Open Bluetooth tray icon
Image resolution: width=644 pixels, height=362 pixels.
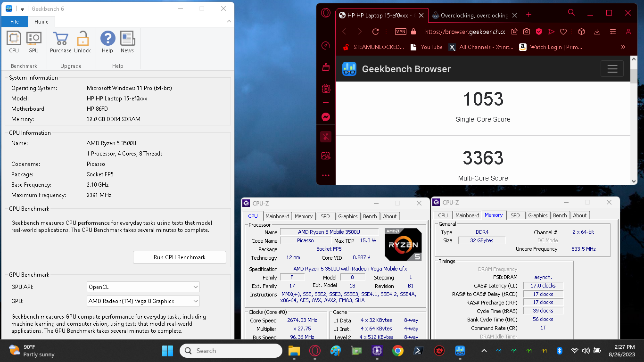(x=560, y=351)
